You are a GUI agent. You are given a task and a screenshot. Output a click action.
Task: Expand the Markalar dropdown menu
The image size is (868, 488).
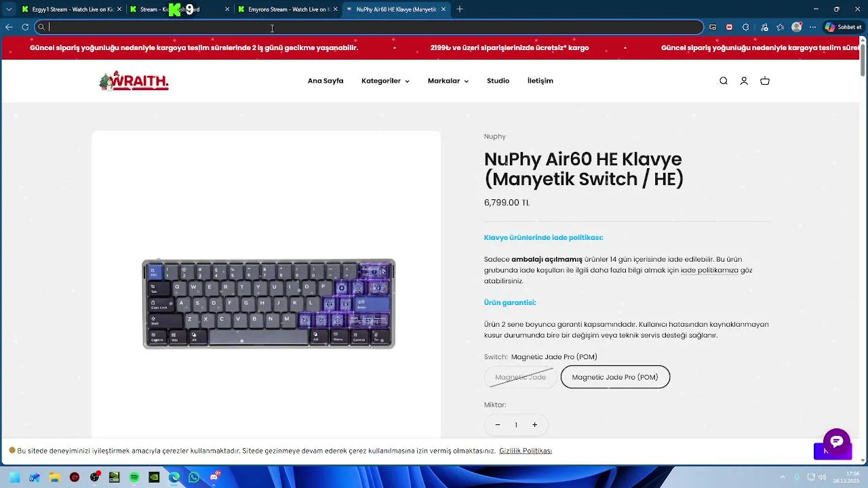[448, 81]
